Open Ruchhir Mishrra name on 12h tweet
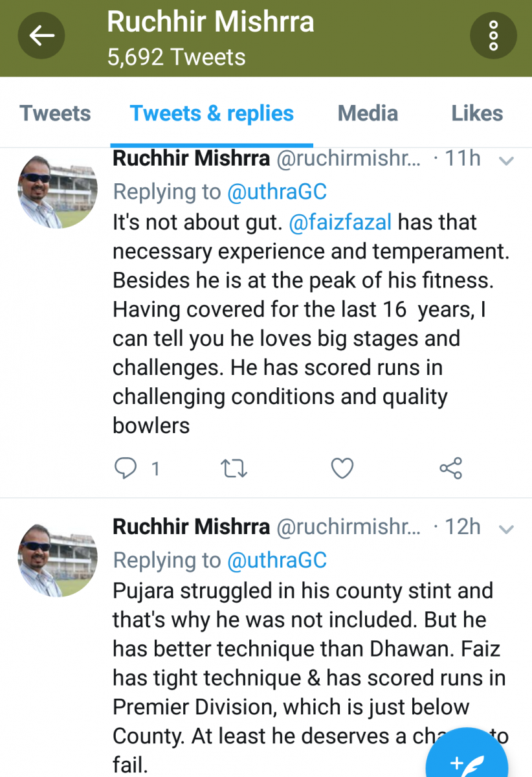 191,527
